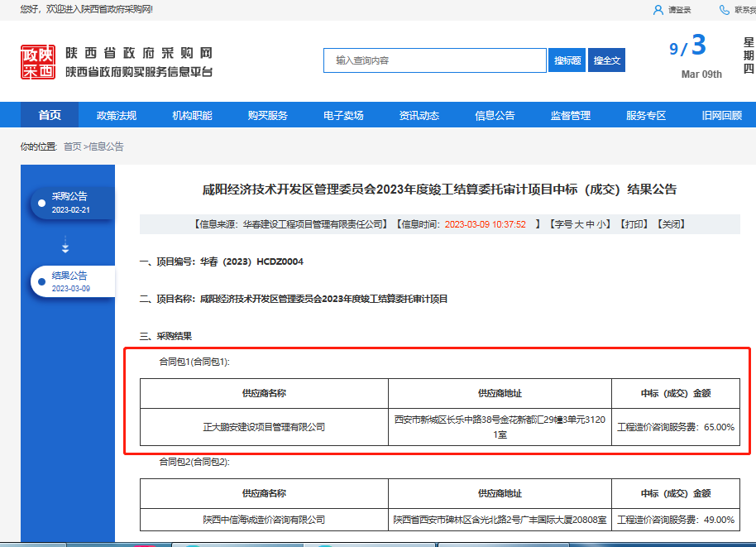Viewport: 756px width, 547px height.
Task: Select the 结果公告 2023-03-09 timeline step
Action: [x=70, y=281]
